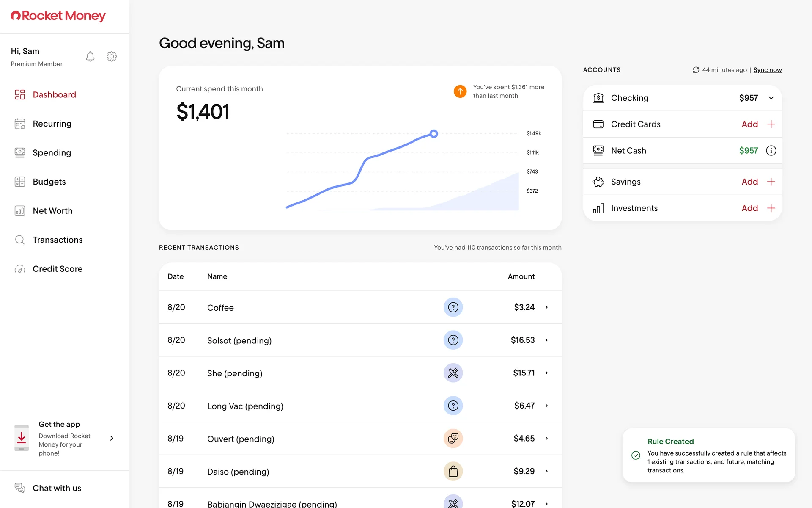Open settings gear icon in sidebar
The image size is (812, 508).
point(112,56)
